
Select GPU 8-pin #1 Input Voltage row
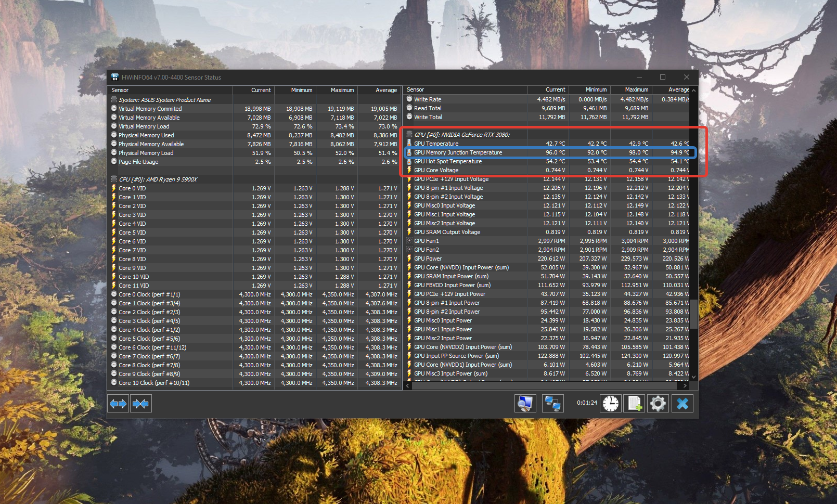(x=547, y=188)
